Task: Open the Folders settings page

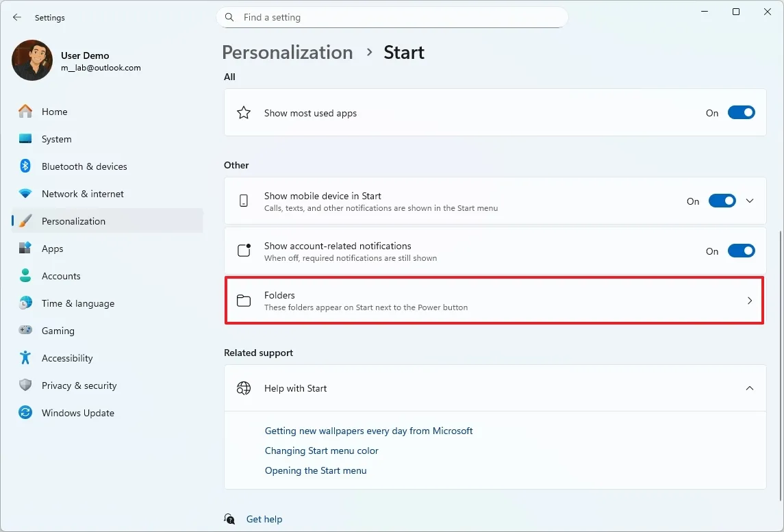Action: [494, 300]
